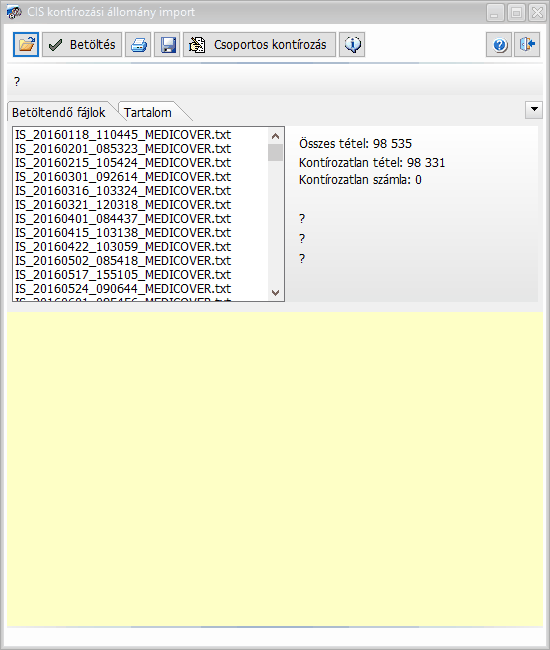The width and height of the screenshot is (550, 650).
Task: Save with the floppy disk icon
Action: [167, 44]
